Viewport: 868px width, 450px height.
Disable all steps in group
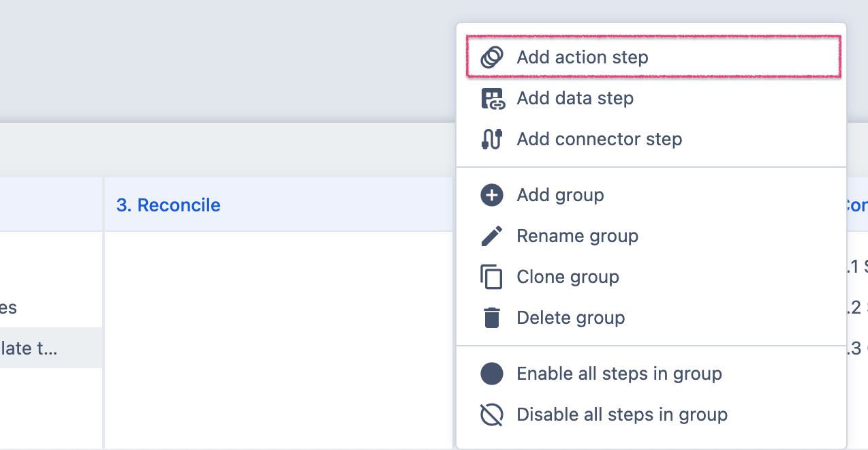[x=621, y=415]
